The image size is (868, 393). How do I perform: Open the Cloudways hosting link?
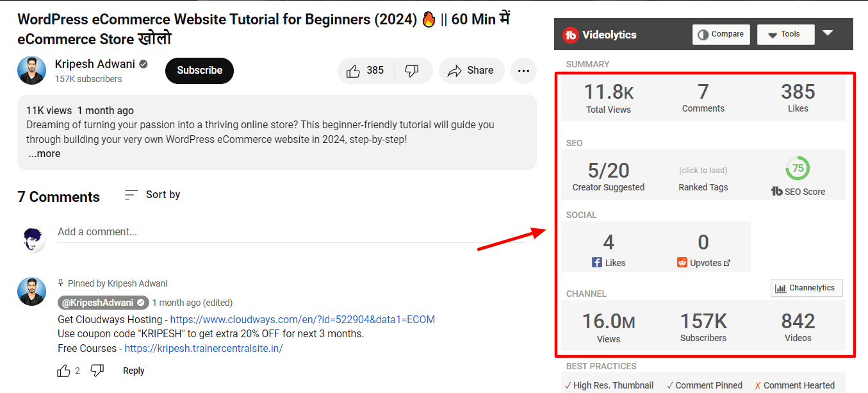(302, 319)
